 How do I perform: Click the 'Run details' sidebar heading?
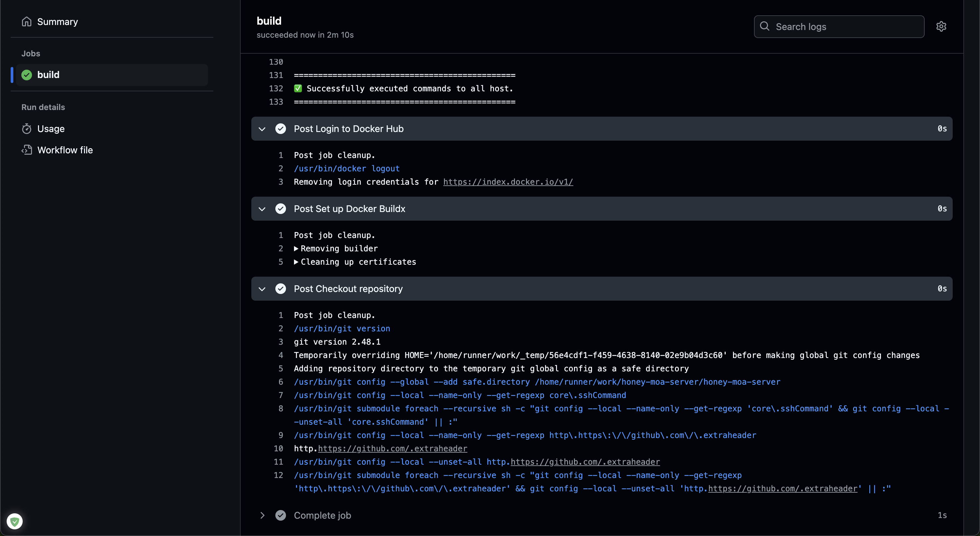pos(43,107)
